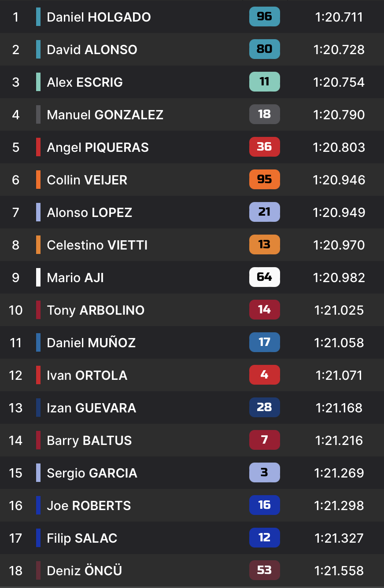Click the red team color bar beside Angel Piqueras

(x=38, y=147)
